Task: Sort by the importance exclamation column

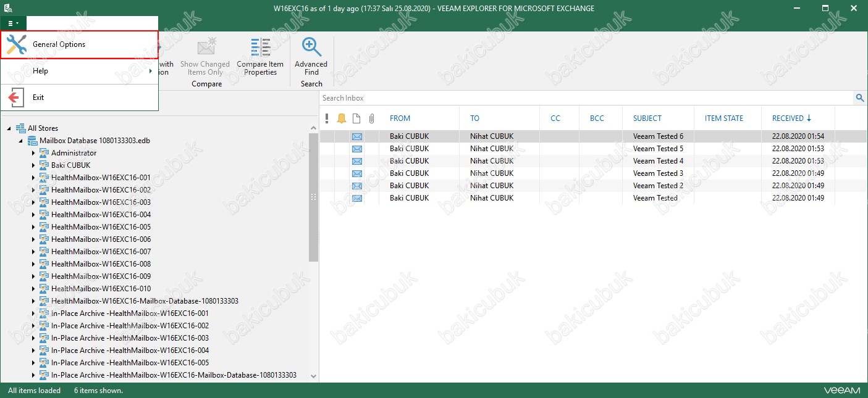Action: [327, 118]
